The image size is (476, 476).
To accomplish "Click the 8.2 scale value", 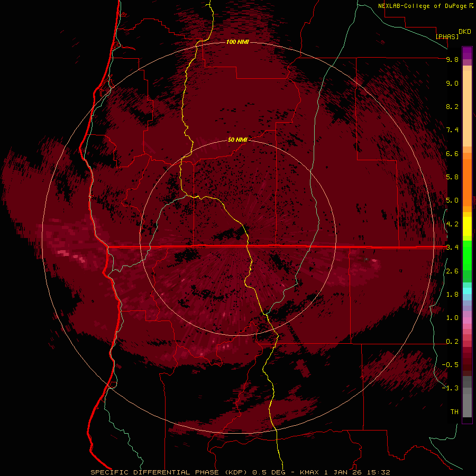I will pyautogui.click(x=452, y=106).
